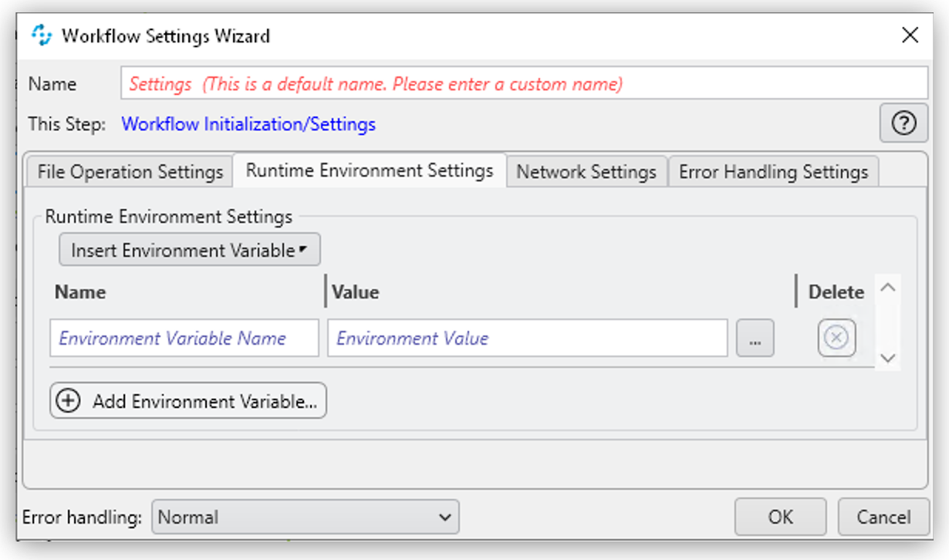
Task: Open the help icon
Action: [903, 123]
